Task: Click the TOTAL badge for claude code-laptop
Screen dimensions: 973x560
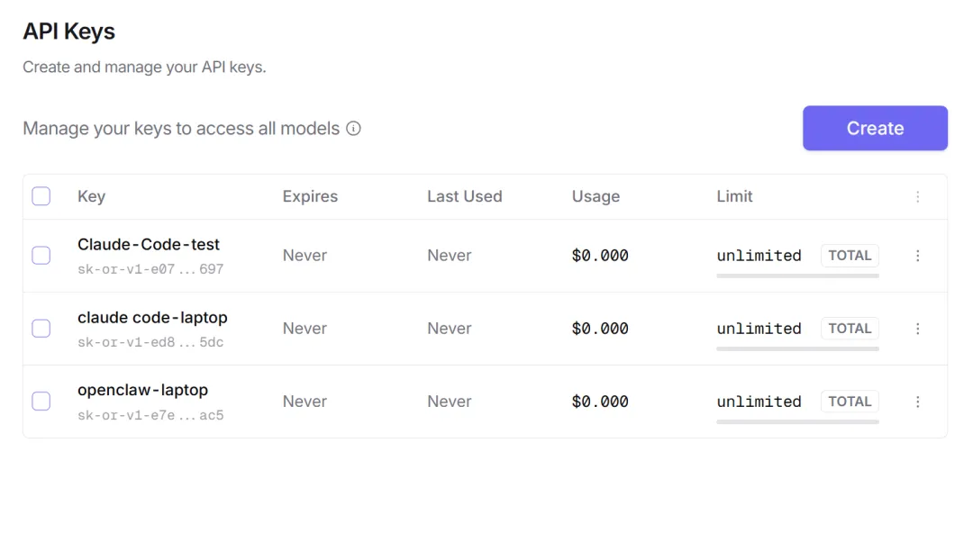Action: coord(850,329)
